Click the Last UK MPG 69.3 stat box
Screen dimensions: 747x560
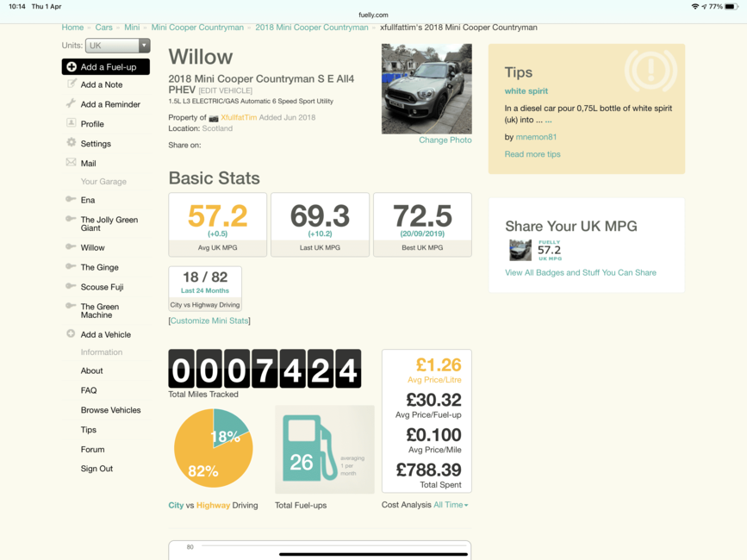(x=320, y=225)
